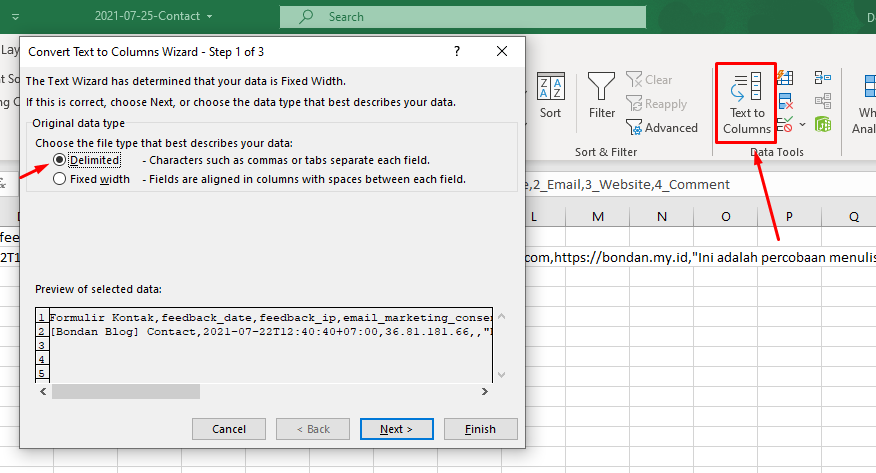
Task: Click the Finish button
Action: (x=480, y=429)
